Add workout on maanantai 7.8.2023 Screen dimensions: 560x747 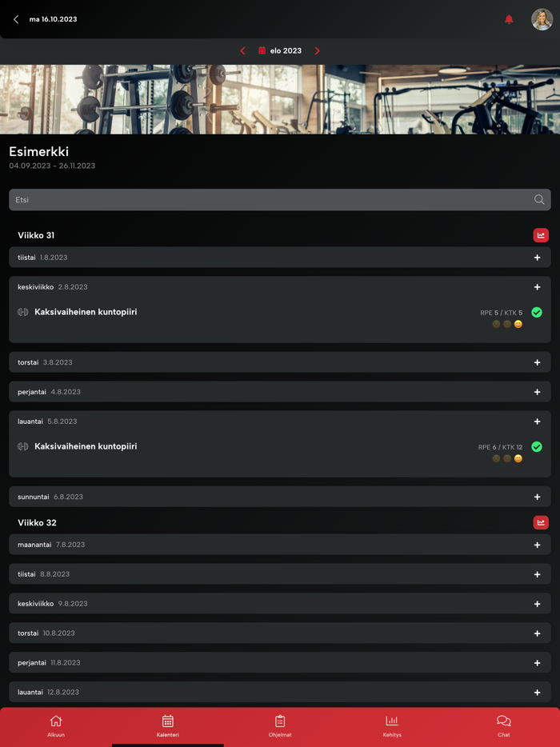pos(537,545)
